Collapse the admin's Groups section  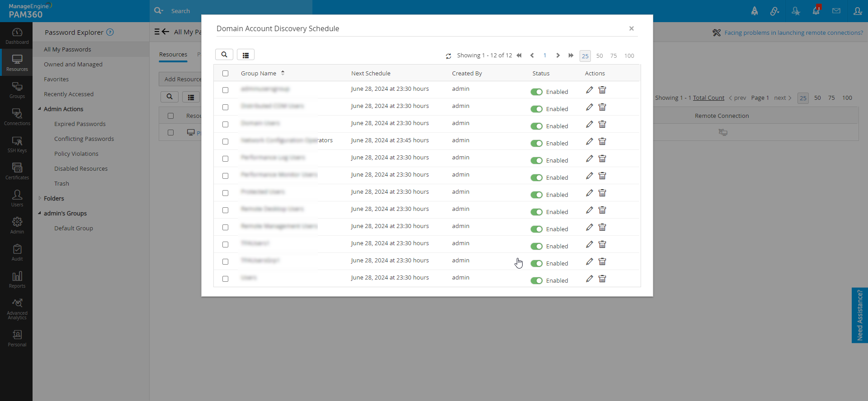tap(40, 213)
